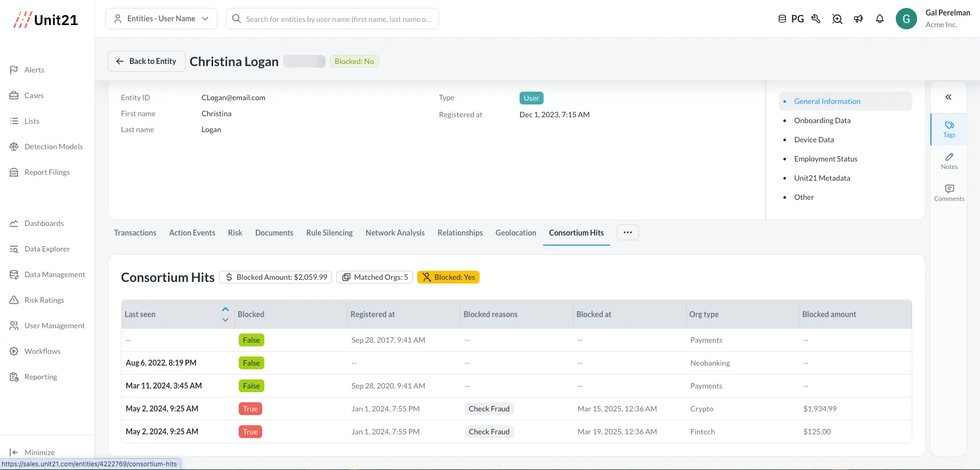Jump to Unit21 Metadata section

[822, 178]
